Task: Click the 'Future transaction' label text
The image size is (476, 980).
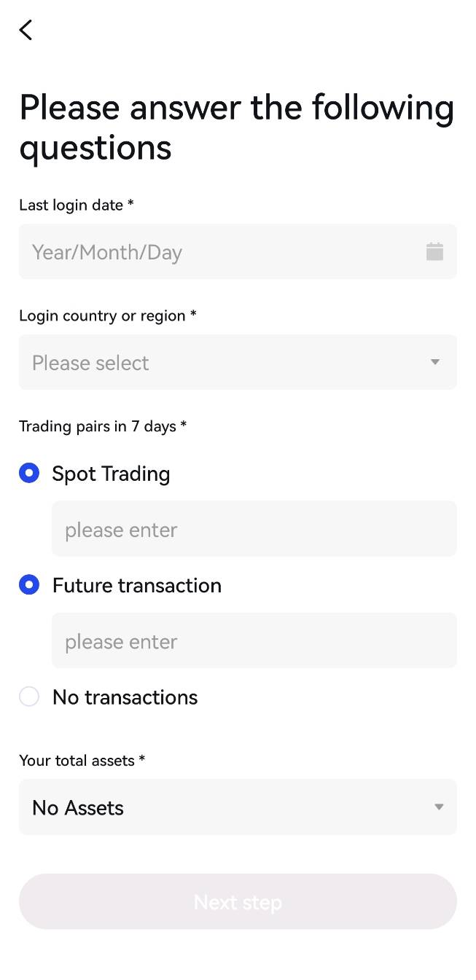Action: pyautogui.click(x=137, y=585)
